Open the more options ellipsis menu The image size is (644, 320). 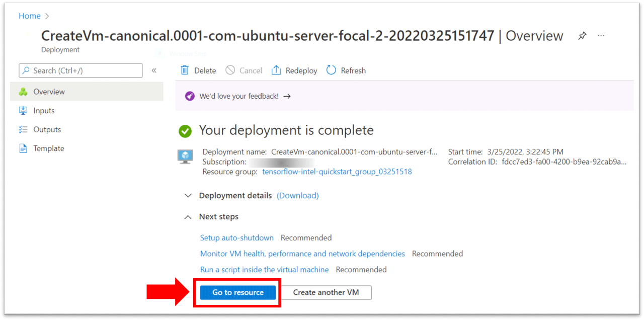click(601, 36)
